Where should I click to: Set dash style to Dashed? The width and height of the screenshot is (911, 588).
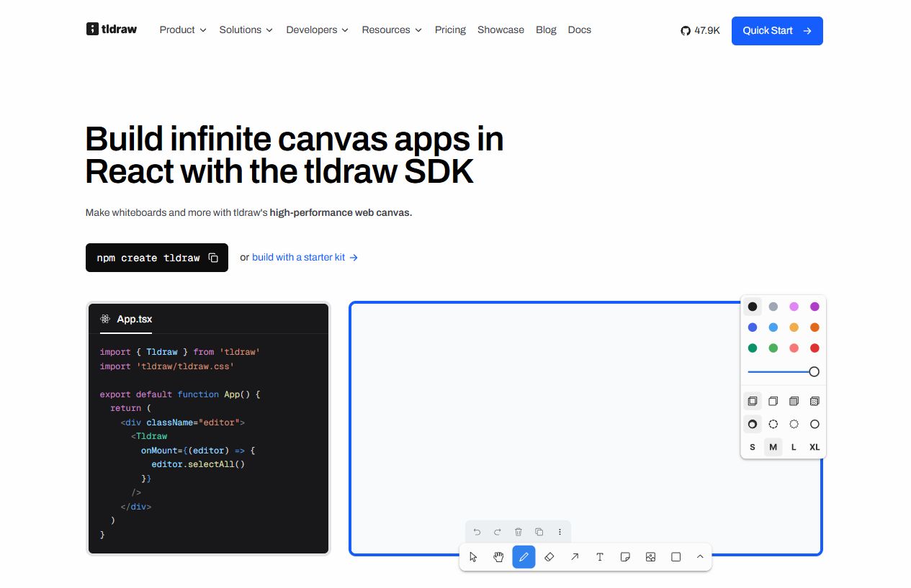pyautogui.click(x=773, y=424)
